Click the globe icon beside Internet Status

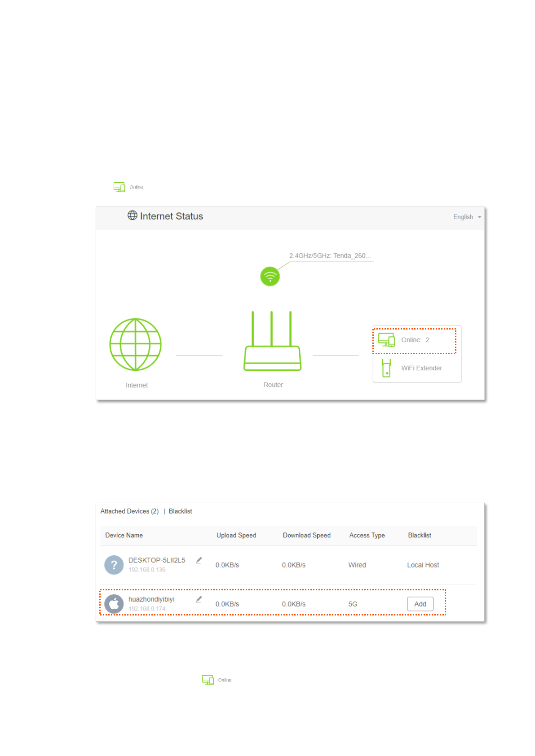pyautogui.click(x=133, y=215)
